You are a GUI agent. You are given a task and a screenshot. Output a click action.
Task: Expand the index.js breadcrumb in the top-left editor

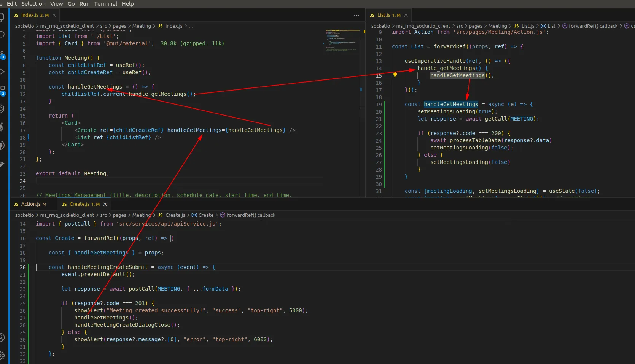point(173,26)
